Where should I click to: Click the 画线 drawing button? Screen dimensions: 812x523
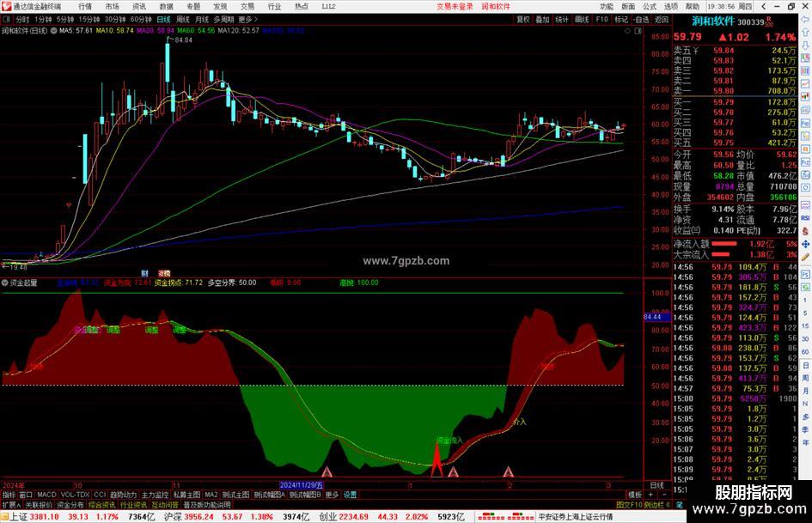(582, 19)
